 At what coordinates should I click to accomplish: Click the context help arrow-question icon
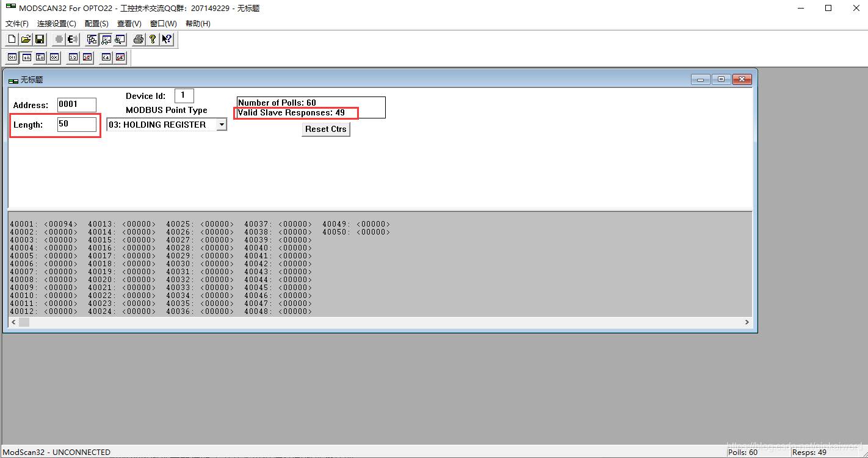(167, 39)
